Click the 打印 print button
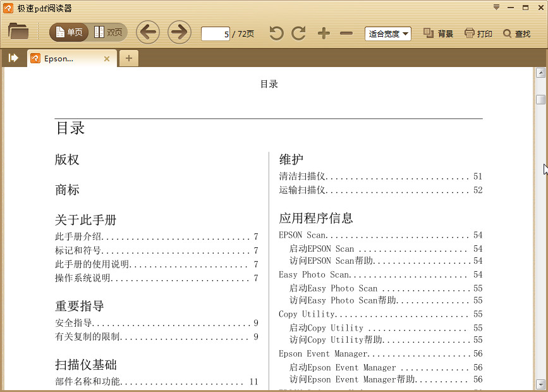This screenshot has width=548, height=392. pyautogui.click(x=478, y=34)
